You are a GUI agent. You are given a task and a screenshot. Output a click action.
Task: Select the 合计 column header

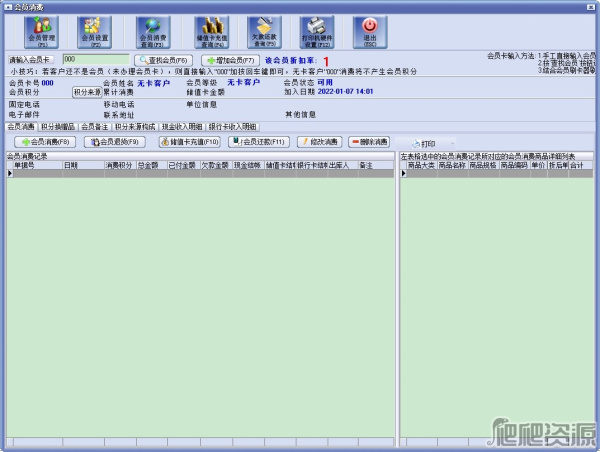tap(580, 165)
